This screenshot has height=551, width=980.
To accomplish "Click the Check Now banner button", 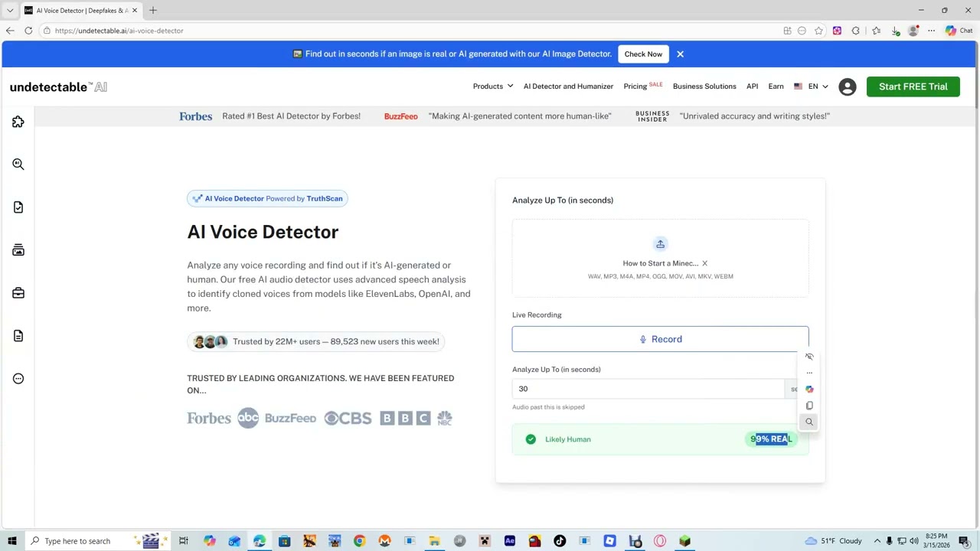I will [x=643, y=54].
